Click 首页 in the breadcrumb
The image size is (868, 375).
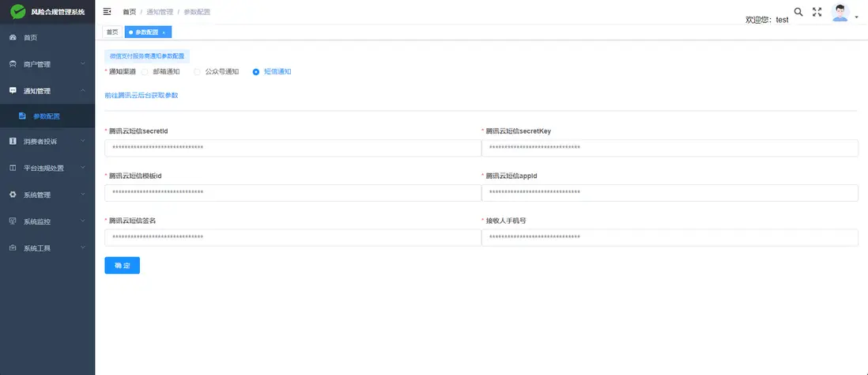point(130,12)
